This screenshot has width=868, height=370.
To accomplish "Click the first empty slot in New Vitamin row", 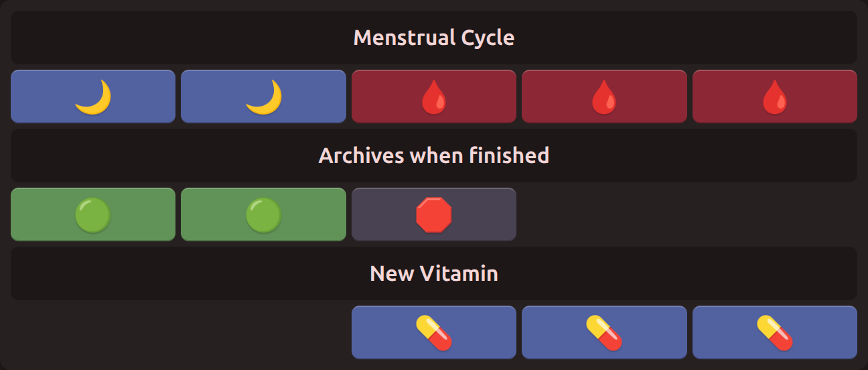I will click(x=93, y=332).
